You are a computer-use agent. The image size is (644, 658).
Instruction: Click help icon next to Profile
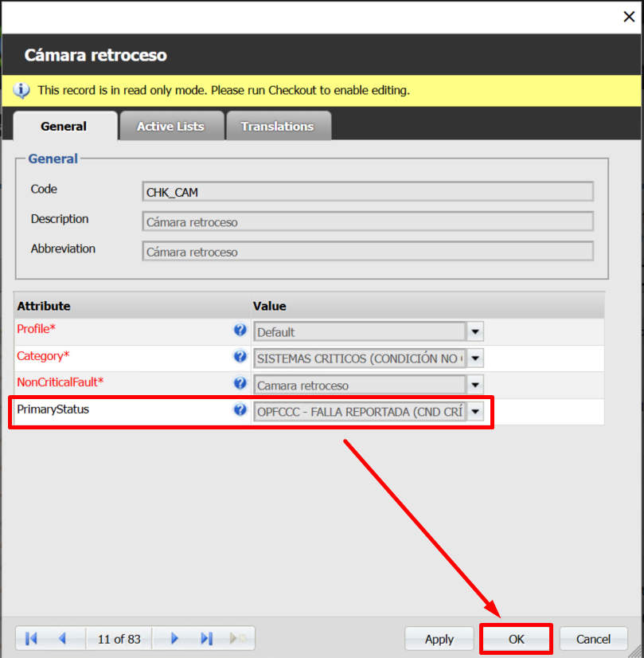point(240,330)
